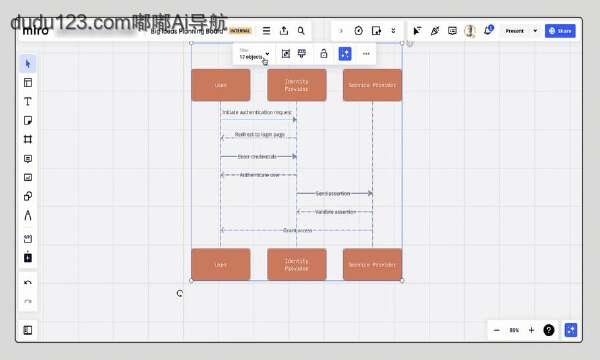
Task: Click the Undo arrow
Action: (28, 283)
